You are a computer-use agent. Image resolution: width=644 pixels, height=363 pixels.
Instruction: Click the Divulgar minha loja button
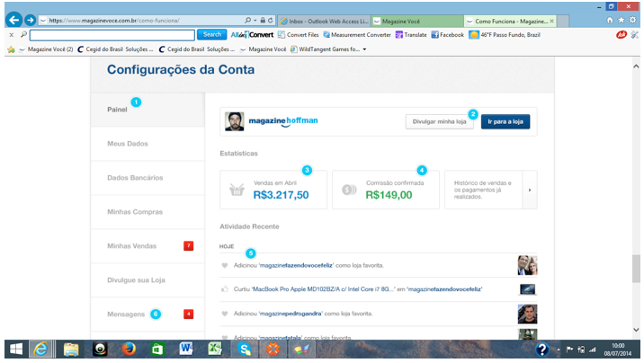click(x=439, y=121)
